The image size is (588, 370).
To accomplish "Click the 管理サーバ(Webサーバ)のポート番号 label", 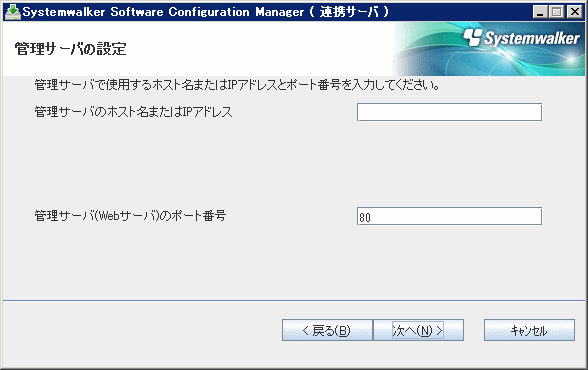I will pyautogui.click(x=130, y=216).
